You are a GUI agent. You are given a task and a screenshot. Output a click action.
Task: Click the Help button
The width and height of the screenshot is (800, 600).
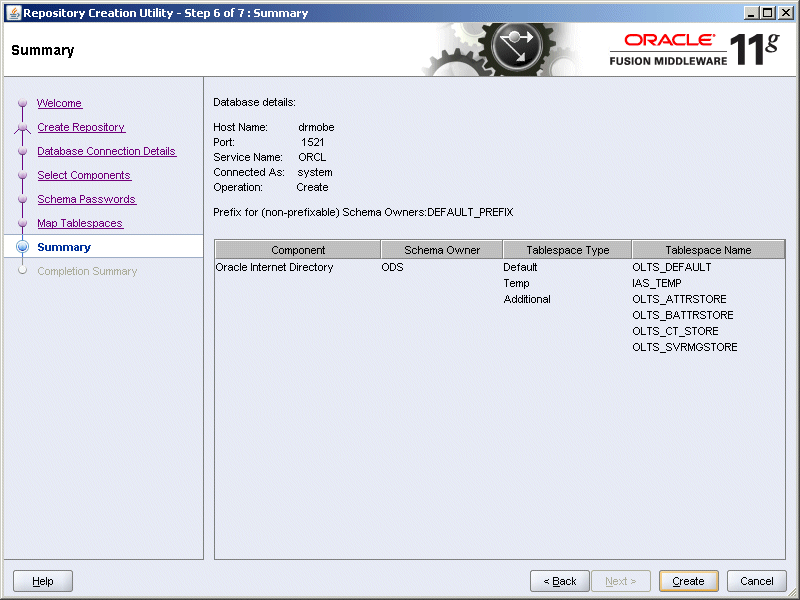pos(43,581)
